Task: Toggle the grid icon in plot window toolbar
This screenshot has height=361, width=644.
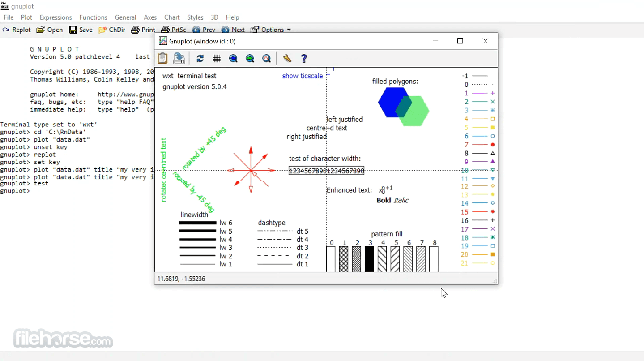Action: pyautogui.click(x=217, y=58)
